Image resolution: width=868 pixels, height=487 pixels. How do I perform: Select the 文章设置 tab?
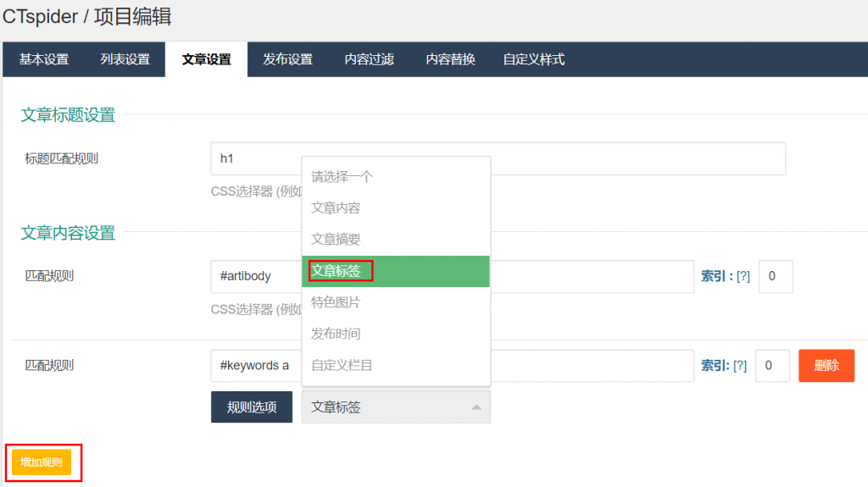[x=207, y=59]
